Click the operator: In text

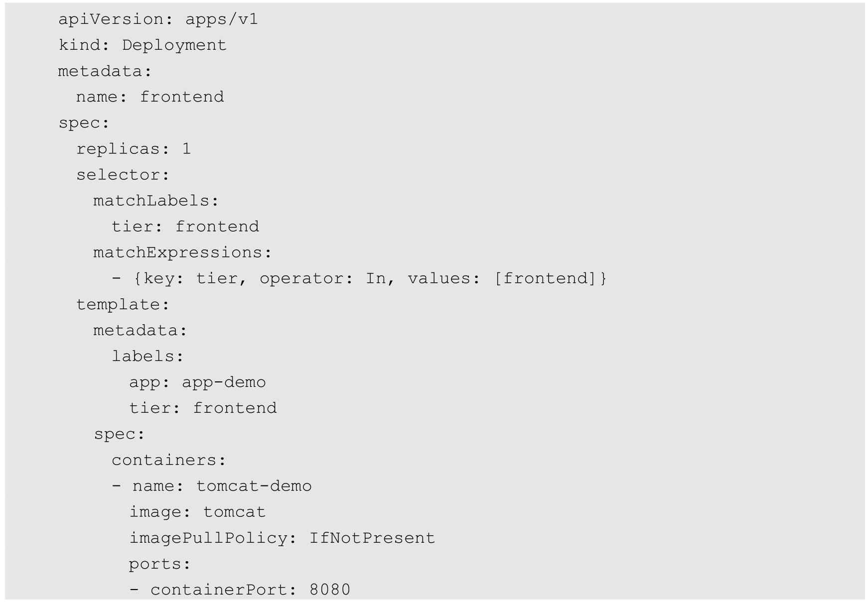coord(323,278)
